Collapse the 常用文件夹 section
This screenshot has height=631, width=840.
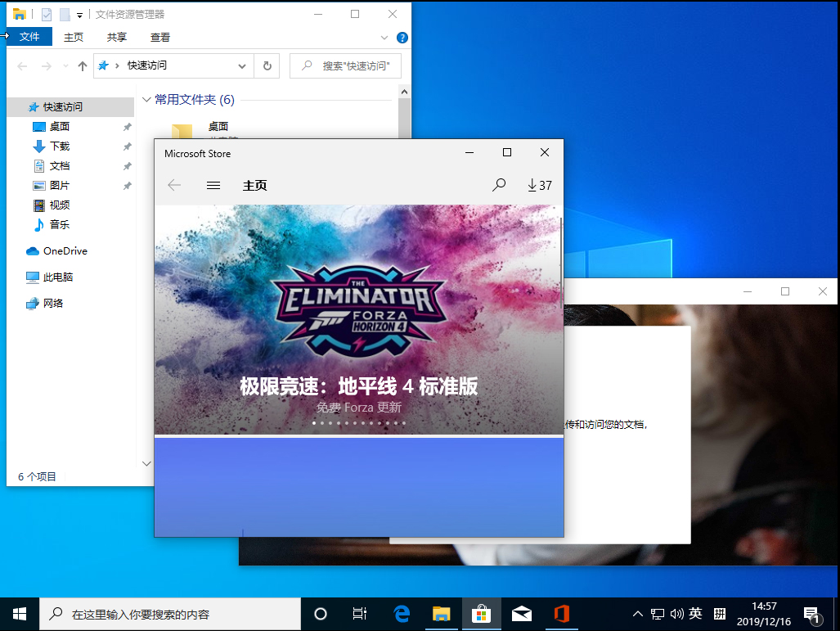tap(144, 99)
